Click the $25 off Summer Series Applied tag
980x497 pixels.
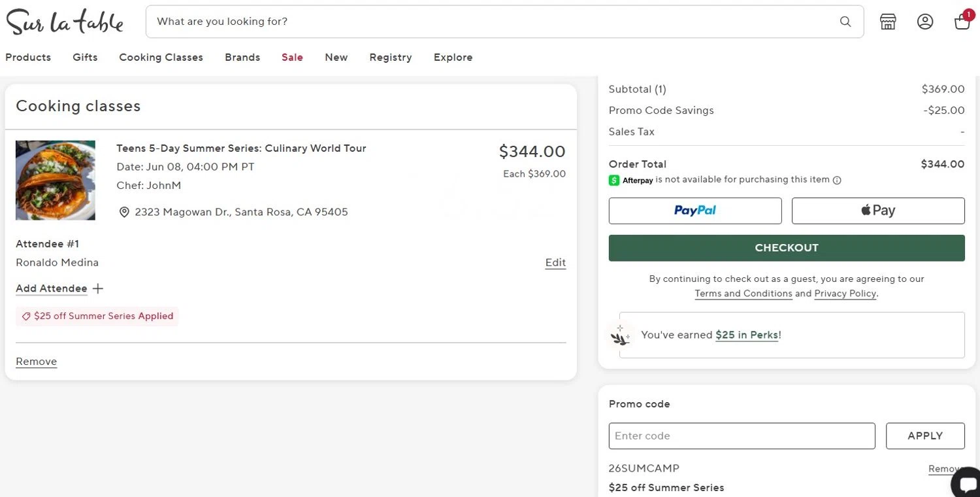pyautogui.click(x=97, y=317)
